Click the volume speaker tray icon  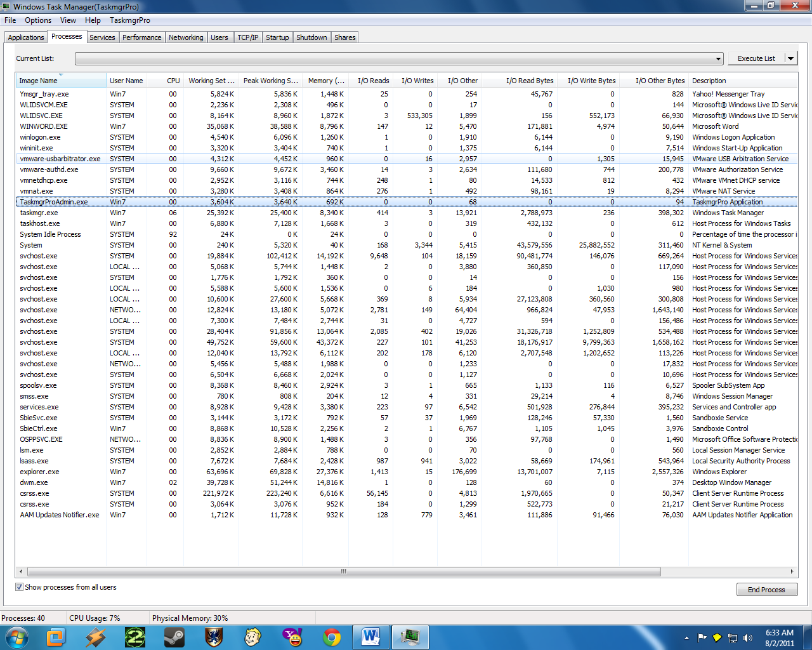[748, 637]
